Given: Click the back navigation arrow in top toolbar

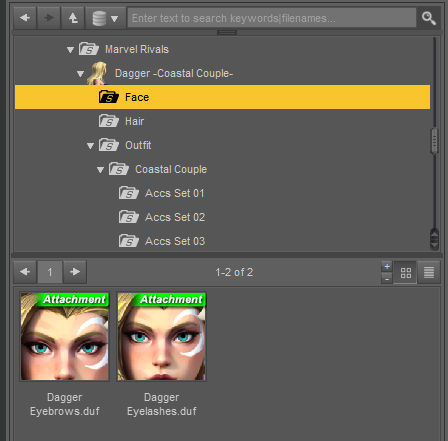Looking at the screenshot, I should (25, 18).
